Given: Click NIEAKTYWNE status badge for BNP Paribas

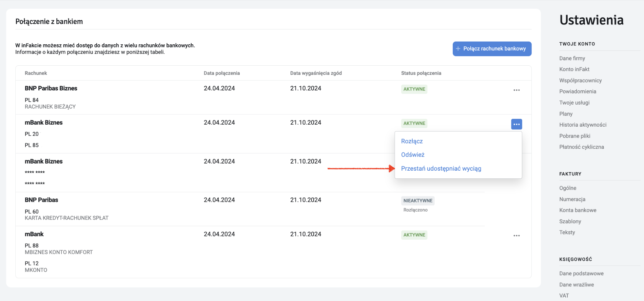Looking at the screenshot, I should tap(418, 201).
